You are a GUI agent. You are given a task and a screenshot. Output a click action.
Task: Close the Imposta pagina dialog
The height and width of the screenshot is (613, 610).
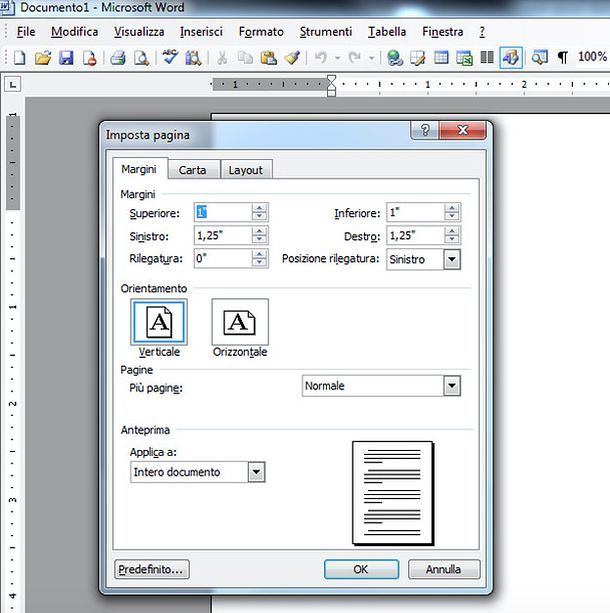pos(463,130)
